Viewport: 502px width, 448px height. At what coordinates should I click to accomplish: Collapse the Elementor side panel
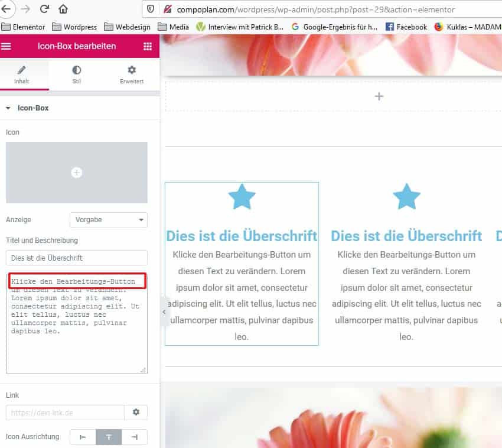(164, 312)
